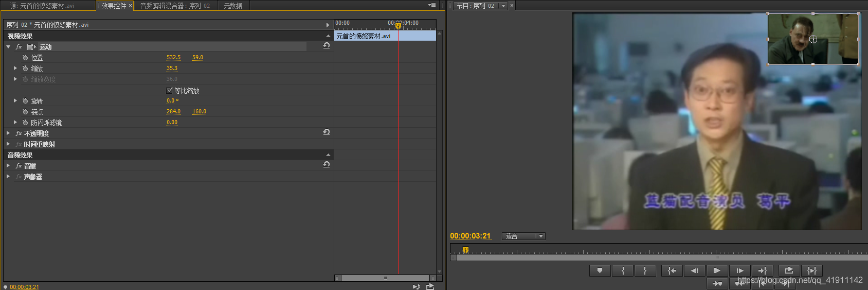
Task: Click the mark out button
Action: 645,270
